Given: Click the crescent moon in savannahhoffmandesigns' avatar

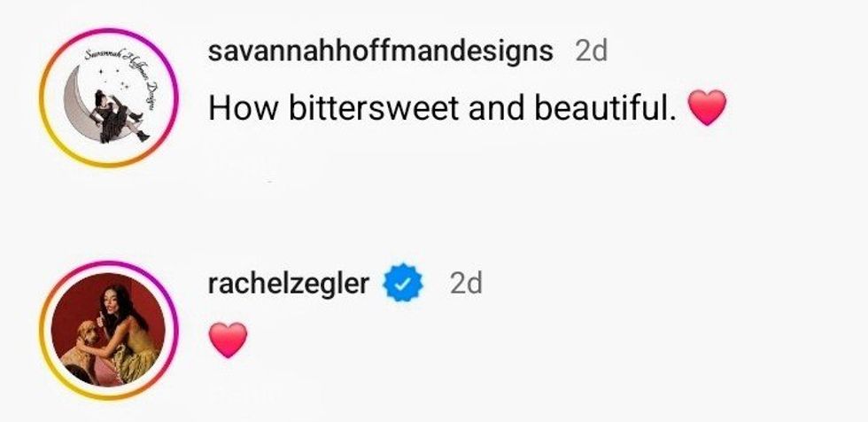Looking at the screenshot, I should [89, 115].
